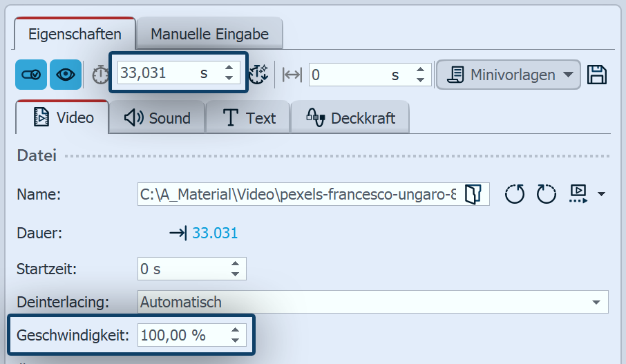Expand the Deinterlacing Automatisch dropdown
Viewport: 626px width, 364px height.
[x=596, y=302]
